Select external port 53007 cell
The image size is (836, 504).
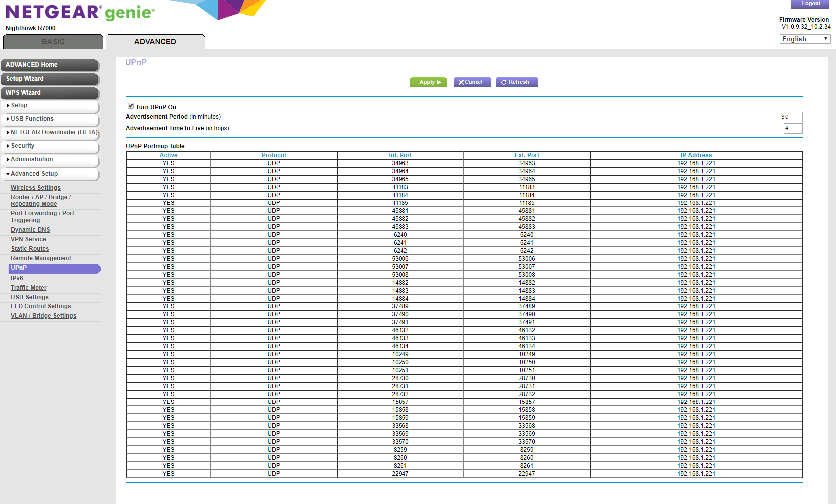(527, 267)
